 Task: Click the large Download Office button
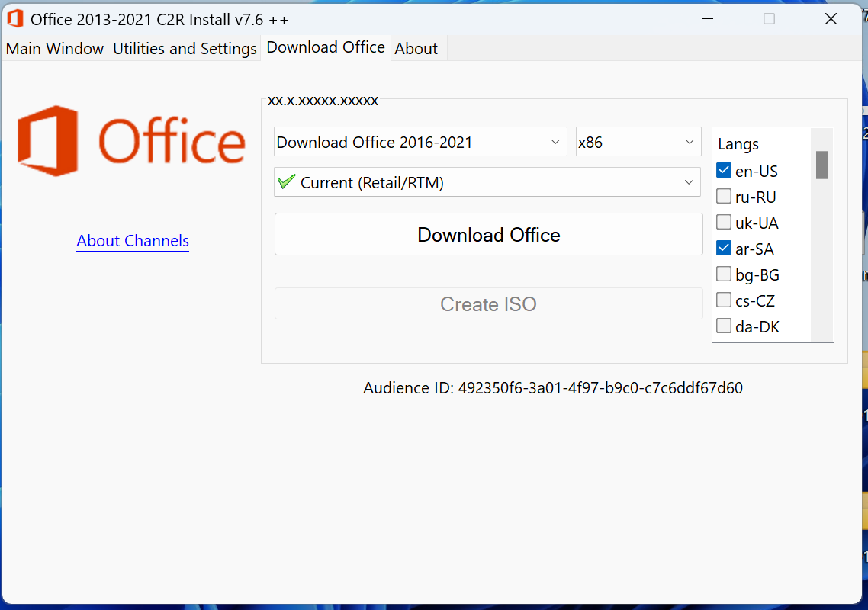[488, 235]
